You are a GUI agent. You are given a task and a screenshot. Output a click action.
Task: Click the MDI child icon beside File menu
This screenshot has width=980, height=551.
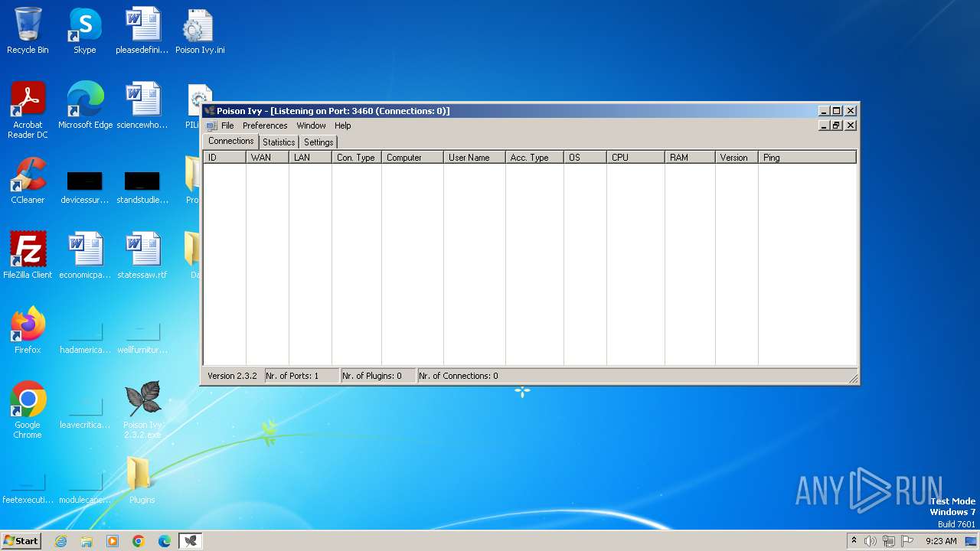coord(212,126)
